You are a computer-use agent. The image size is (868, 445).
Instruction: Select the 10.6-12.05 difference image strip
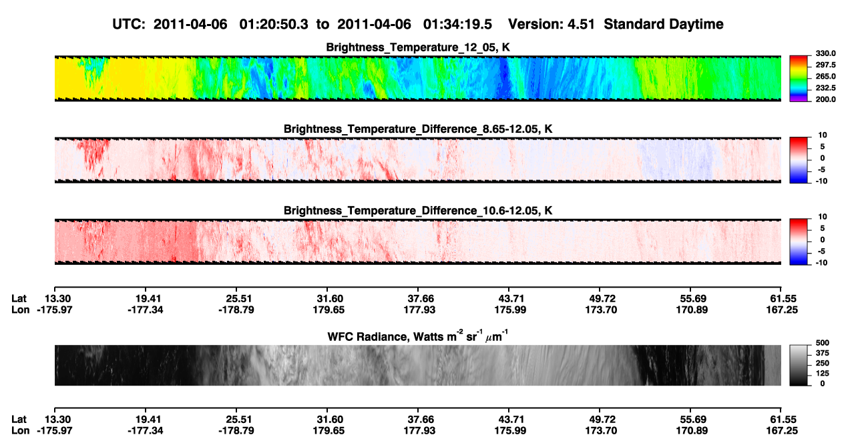pos(418,242)
